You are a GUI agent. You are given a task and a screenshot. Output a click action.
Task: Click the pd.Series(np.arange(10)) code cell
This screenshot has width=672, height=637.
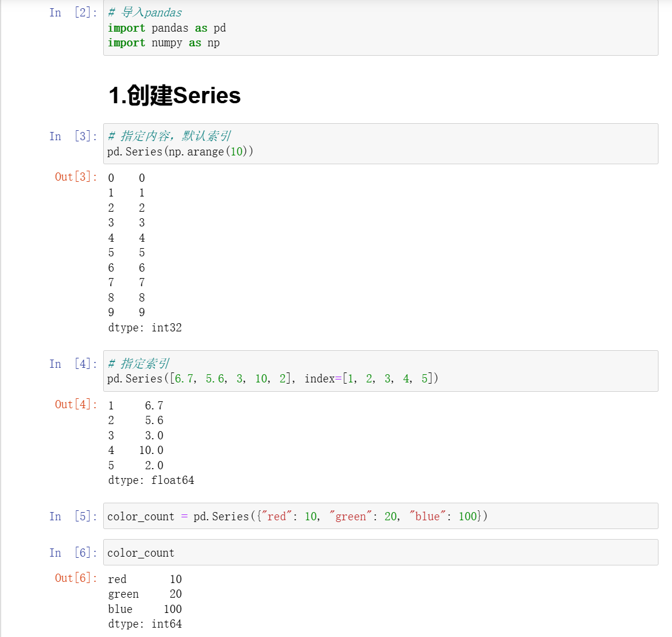coord(381,144)
